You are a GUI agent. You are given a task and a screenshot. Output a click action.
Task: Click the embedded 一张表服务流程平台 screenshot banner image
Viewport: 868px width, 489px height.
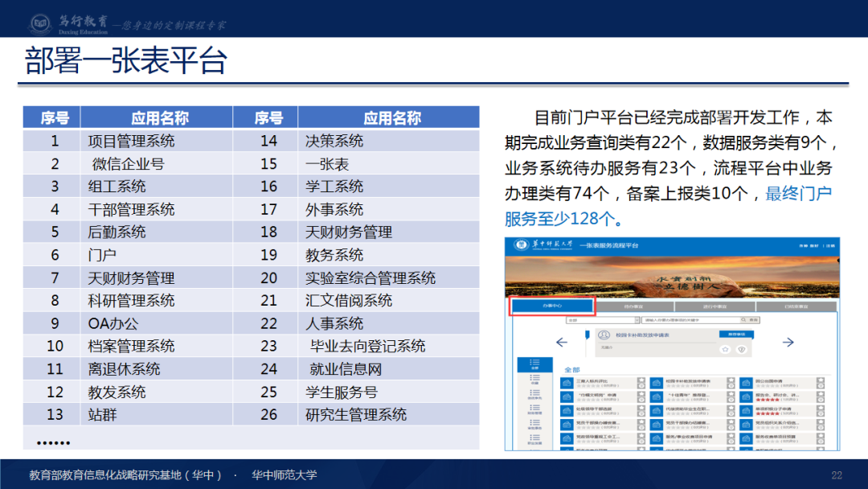(672, 277)
